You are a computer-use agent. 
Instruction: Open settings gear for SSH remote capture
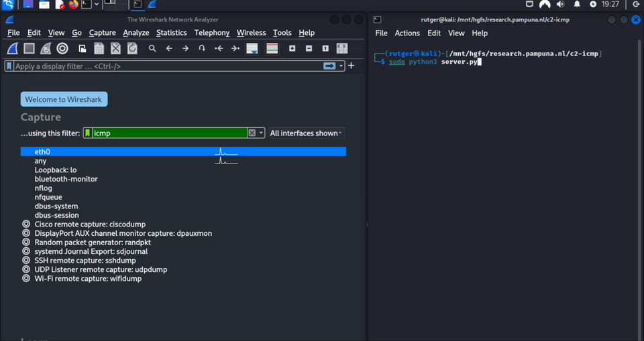click(26, 260)
